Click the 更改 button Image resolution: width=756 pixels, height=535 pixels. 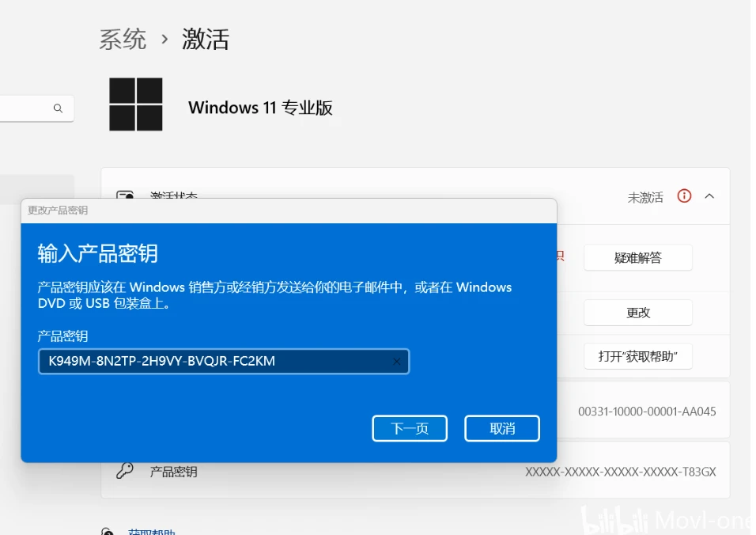click(x=638, y=313)
